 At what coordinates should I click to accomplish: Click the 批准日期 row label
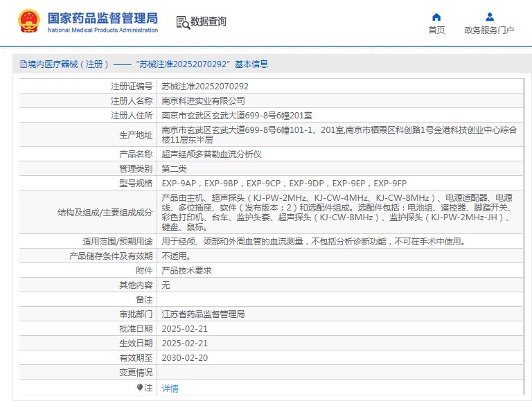click(x=136, y=329)
